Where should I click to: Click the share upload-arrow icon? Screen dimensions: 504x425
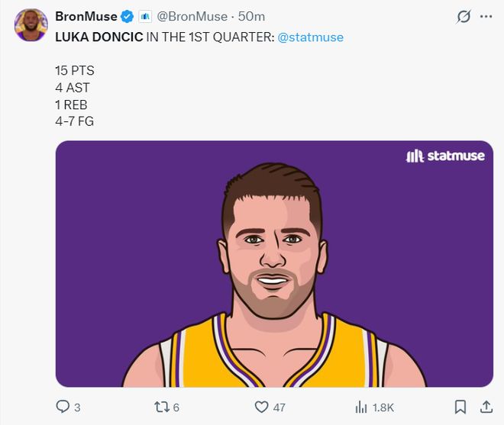486,407
